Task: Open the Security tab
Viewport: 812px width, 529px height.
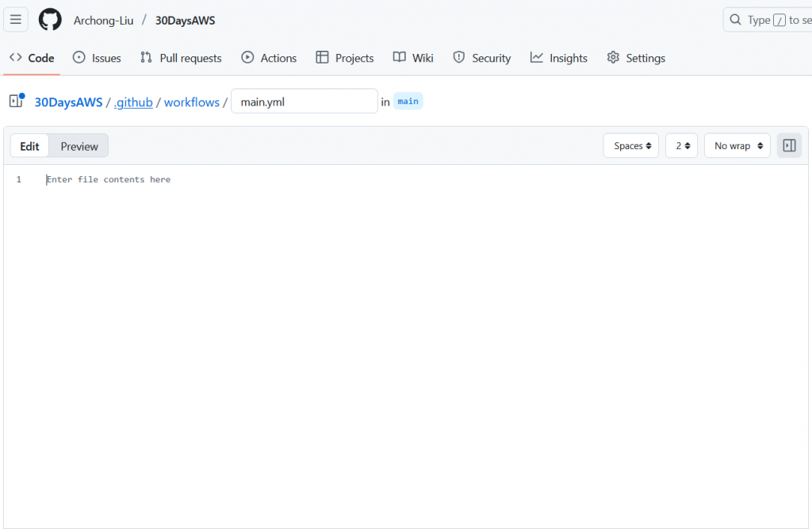Action: (481, 58)
